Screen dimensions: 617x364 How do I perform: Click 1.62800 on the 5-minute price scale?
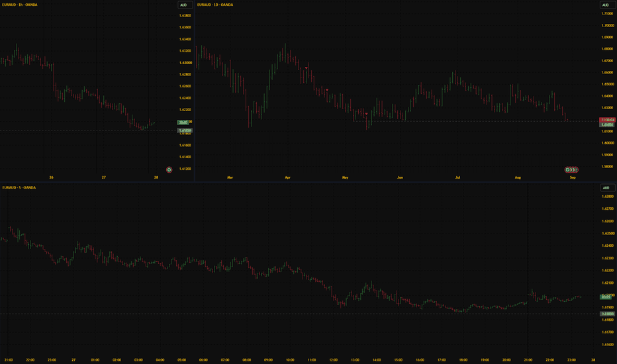(608, 197)
